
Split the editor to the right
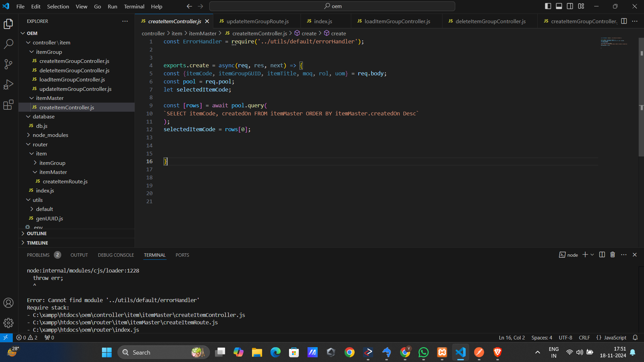(624, 21)
